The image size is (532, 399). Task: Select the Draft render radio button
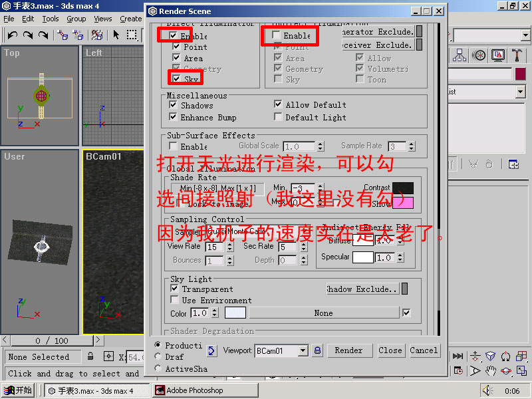[158, 356]
